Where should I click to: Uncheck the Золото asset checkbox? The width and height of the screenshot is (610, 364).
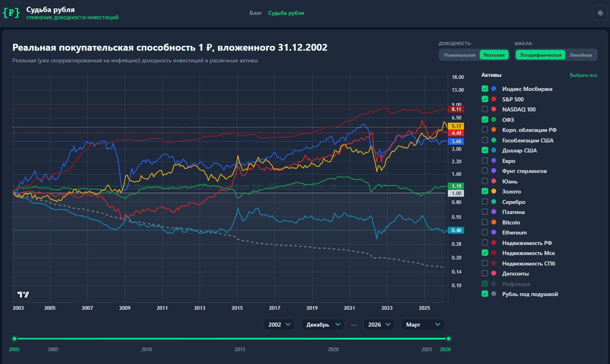click(x=485, y=191)
